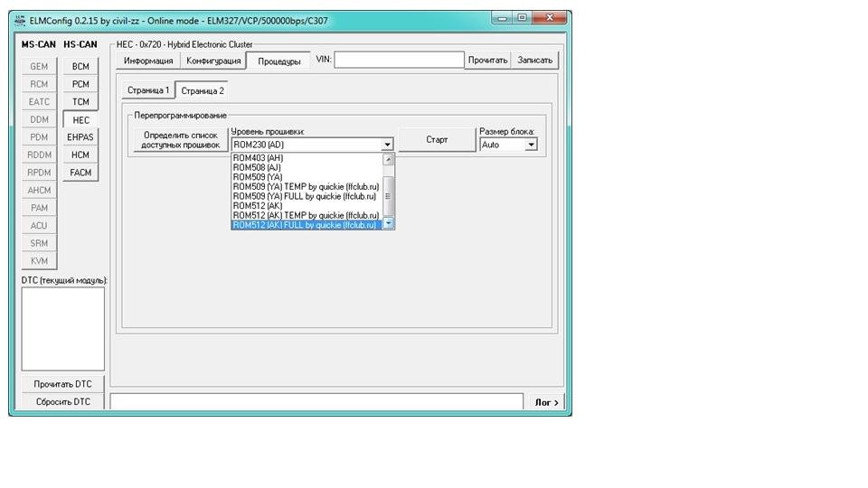Click firmware list scroll down arrow
Viewport: 868px width, 488px height.
pos(388,223)
